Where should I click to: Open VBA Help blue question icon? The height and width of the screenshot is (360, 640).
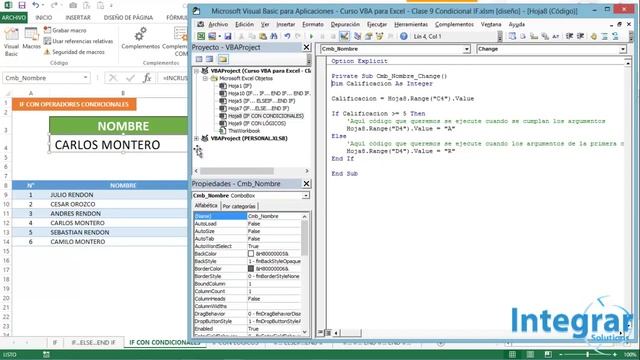(404, 36)
